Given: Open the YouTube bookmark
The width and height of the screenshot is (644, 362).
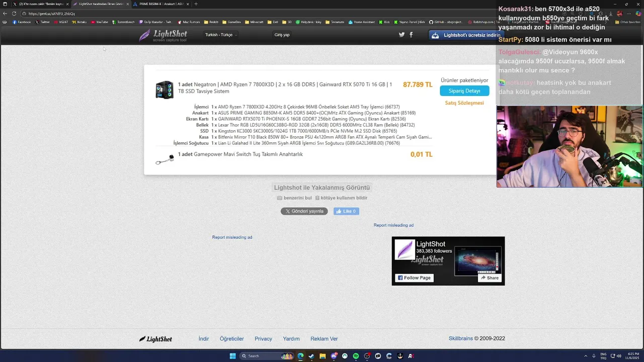Looking at the screenshot, I should click(100, 22).
